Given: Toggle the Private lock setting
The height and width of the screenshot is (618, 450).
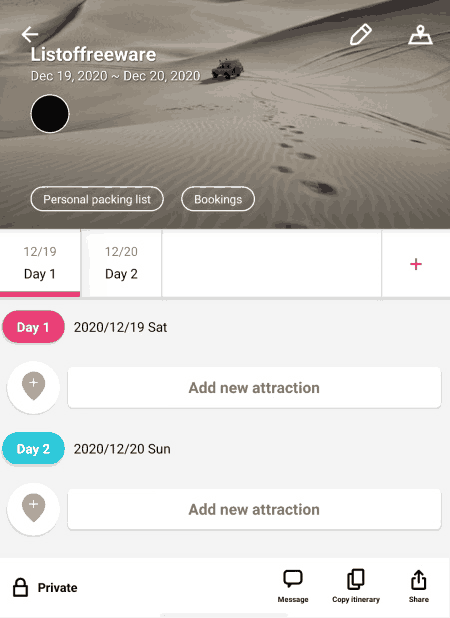Looking at the screenshot, I should tap(45, 588).
